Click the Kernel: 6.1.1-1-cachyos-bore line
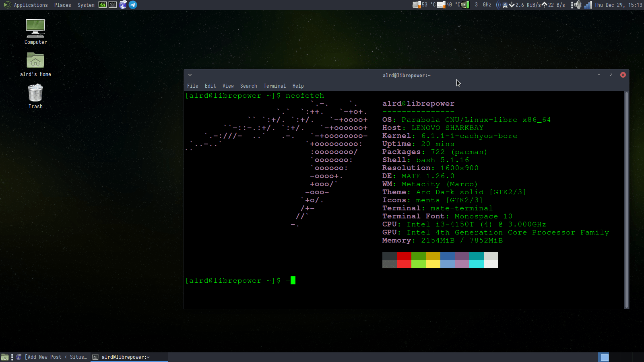The image size is (644, 362). point(450,136)
